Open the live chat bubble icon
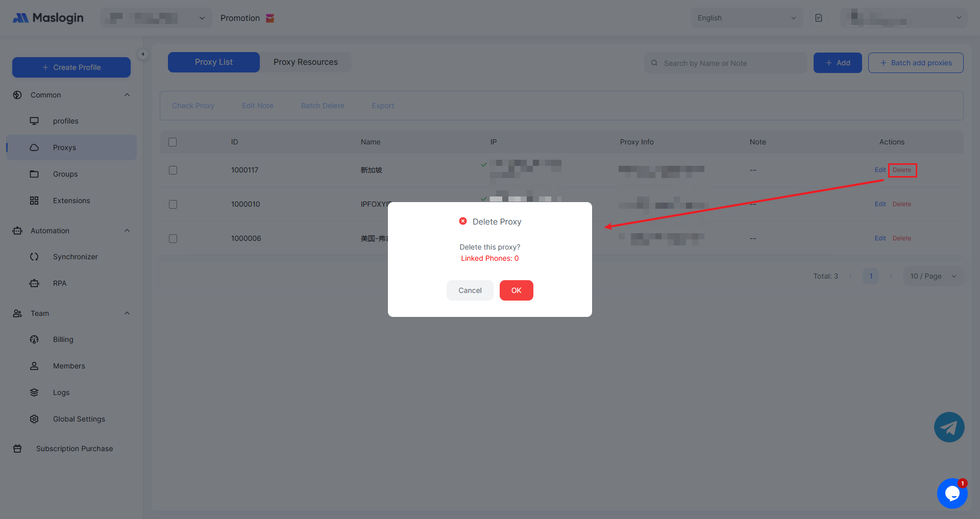This screenshot has height=519, width=980. click(952, 493)
